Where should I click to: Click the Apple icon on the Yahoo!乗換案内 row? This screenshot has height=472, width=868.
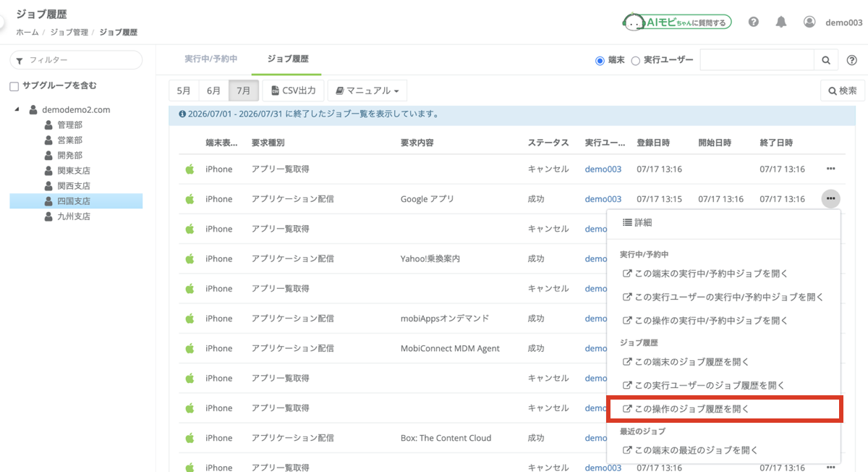point(190,258)
